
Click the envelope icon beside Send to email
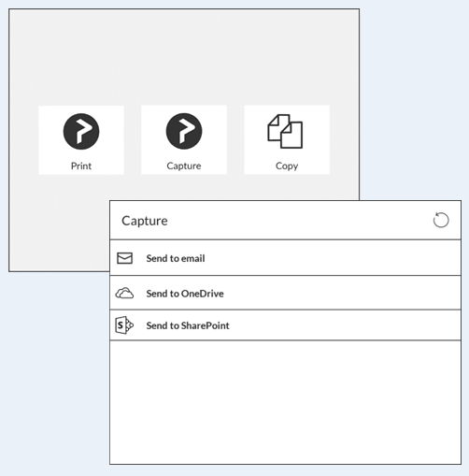(x=124, y=258)
